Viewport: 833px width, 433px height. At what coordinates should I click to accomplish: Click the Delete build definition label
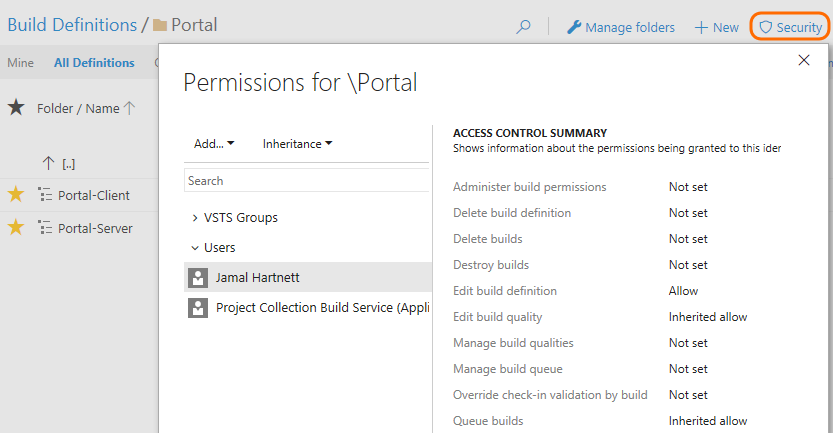(512, 213)
